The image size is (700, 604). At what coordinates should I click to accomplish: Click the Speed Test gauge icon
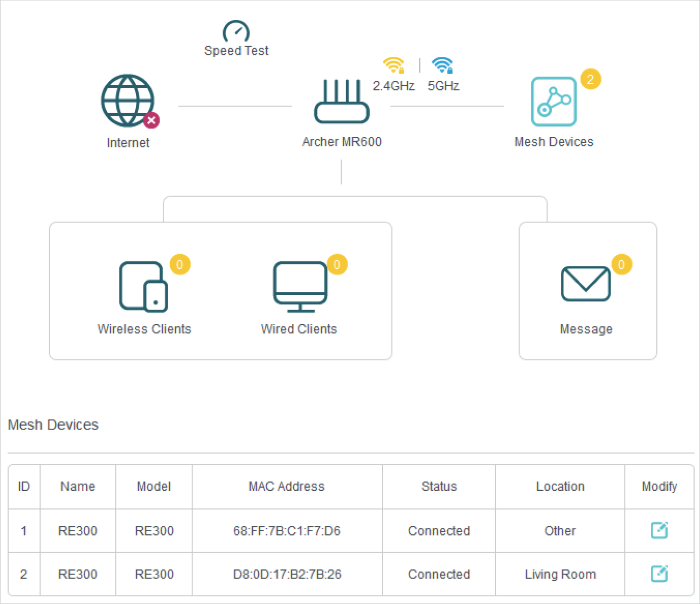pyautogui.click(x=236, y=31)
